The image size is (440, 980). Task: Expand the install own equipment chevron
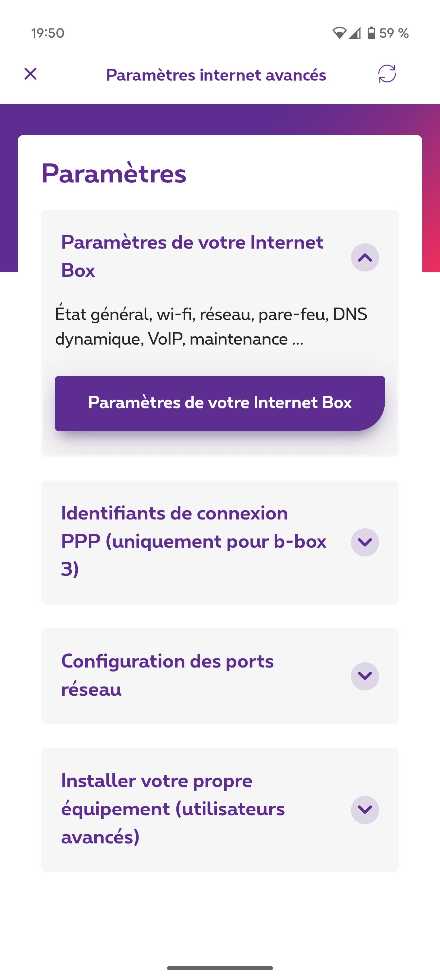pos(365,810)
